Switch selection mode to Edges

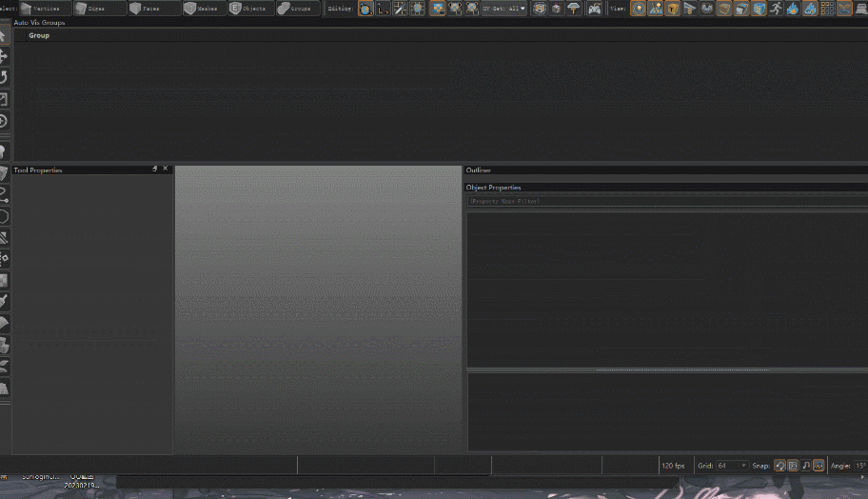click(100, 9)
